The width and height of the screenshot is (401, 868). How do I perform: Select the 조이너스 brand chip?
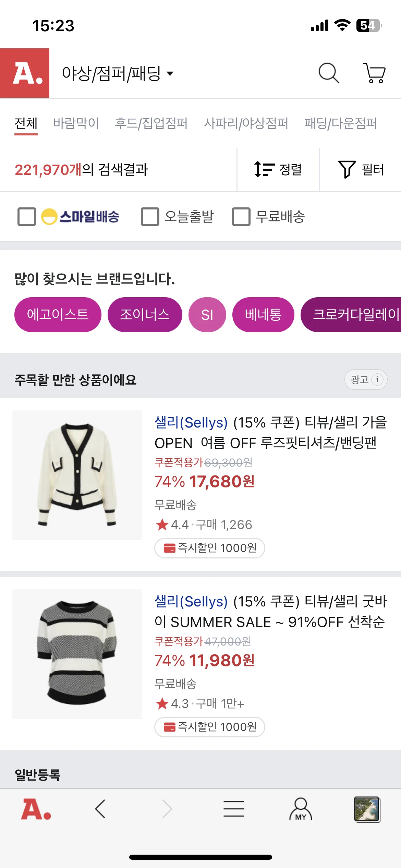click(x=145, y=315)
